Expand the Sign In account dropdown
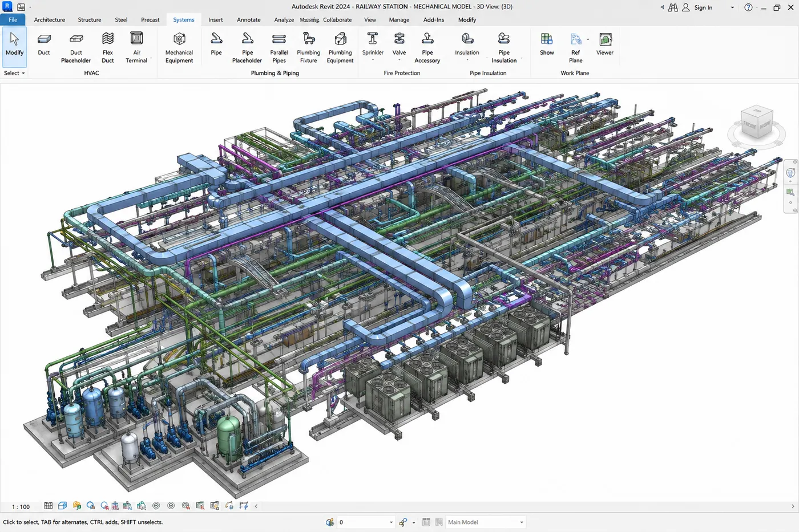Viewport: 799px width, 532px height. pyautogui.click(x=732, y=7)
